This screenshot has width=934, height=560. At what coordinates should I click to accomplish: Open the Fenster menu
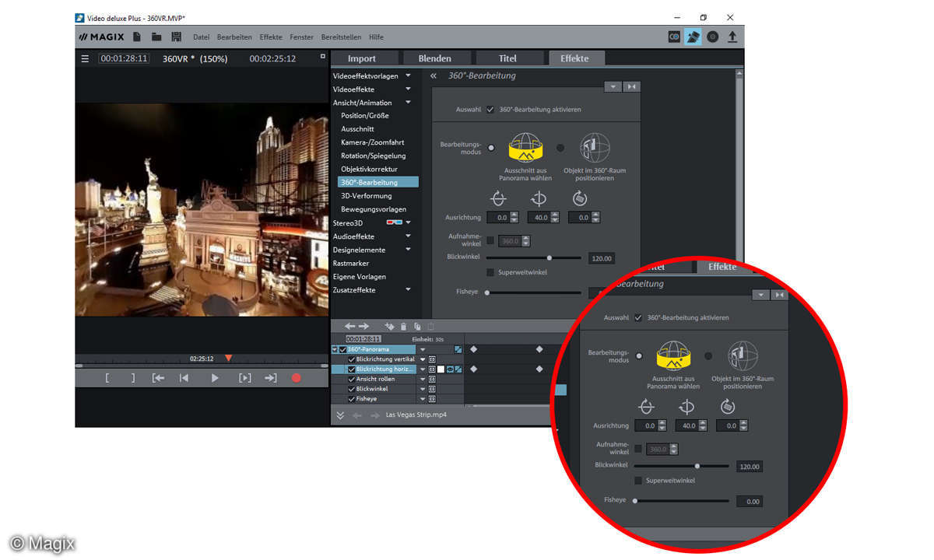click(301, 37)
